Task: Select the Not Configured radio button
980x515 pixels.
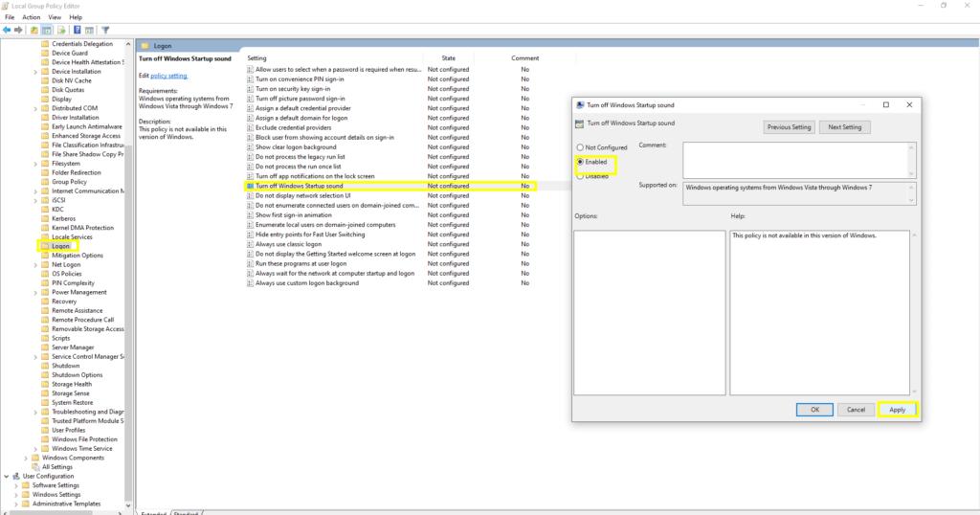Action: tap(579, 147)
